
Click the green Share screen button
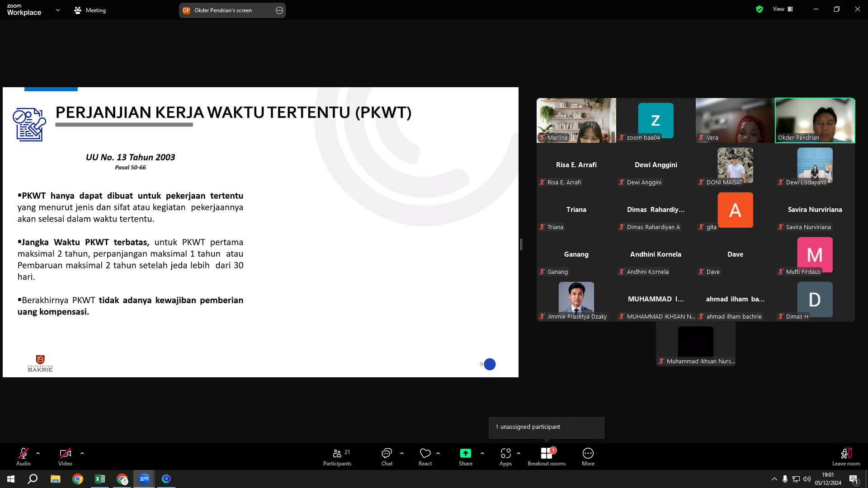[x=466, y=456]
